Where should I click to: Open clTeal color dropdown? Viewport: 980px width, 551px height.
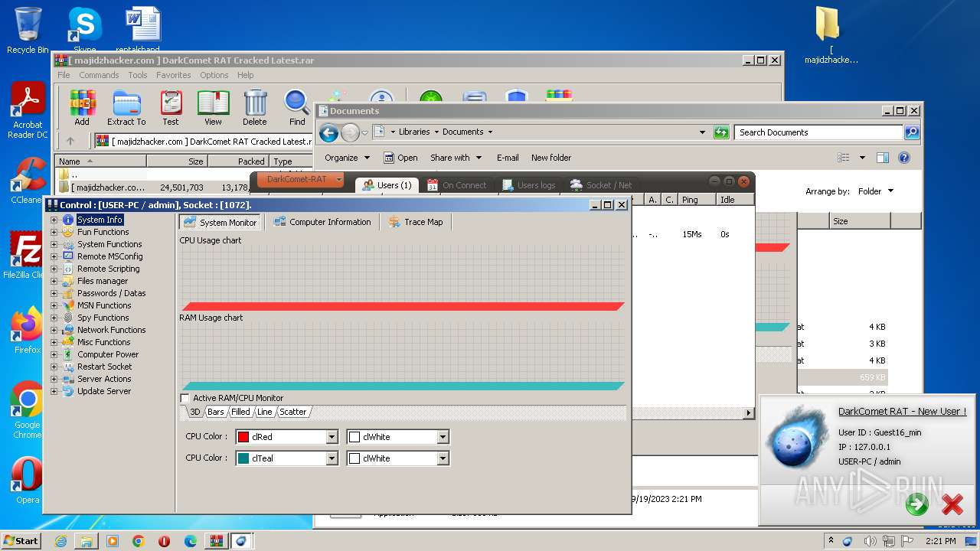coord(332,458)
